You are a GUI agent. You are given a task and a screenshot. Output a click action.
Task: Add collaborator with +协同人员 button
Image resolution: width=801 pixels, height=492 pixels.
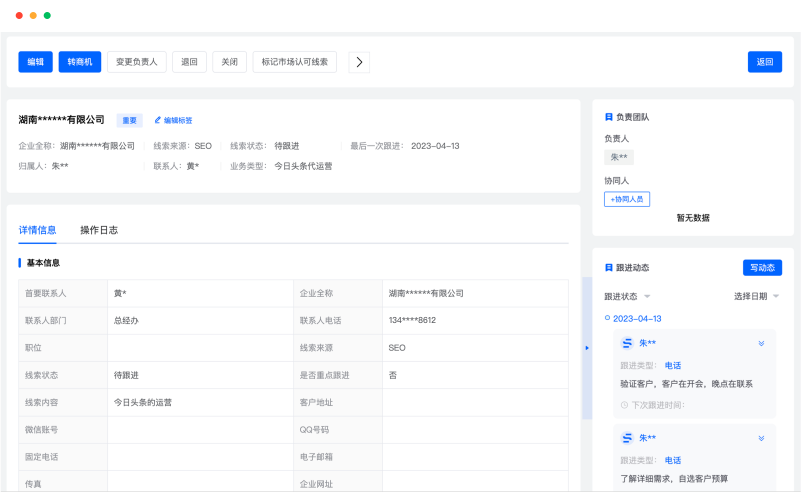tap(627, 199)
